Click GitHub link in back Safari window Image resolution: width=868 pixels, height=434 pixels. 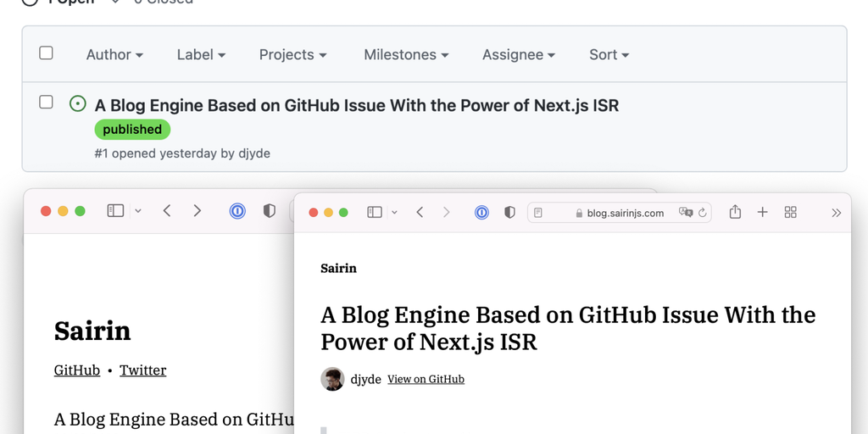[x=77, y=370]
